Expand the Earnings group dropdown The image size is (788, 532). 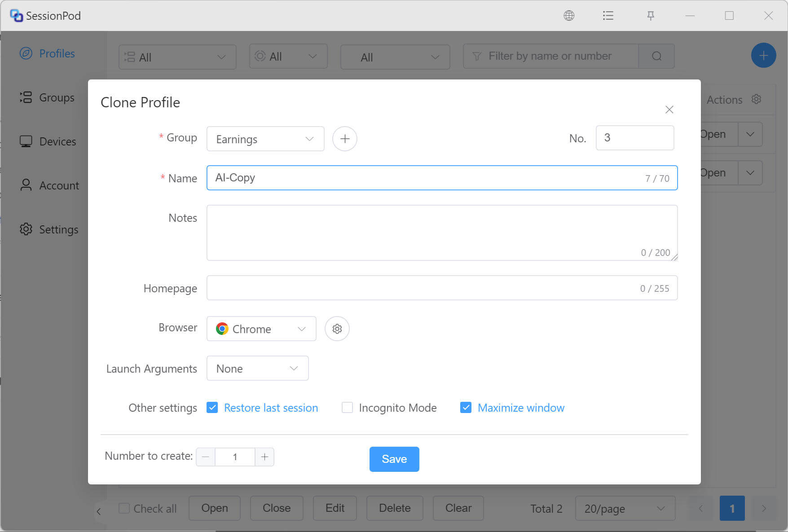click(x=265, y=139)
